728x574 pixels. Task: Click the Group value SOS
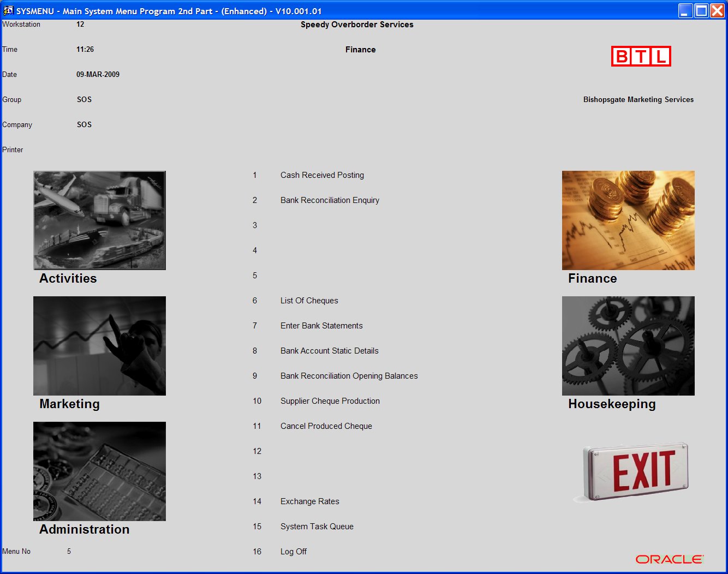tap(84, 99)
